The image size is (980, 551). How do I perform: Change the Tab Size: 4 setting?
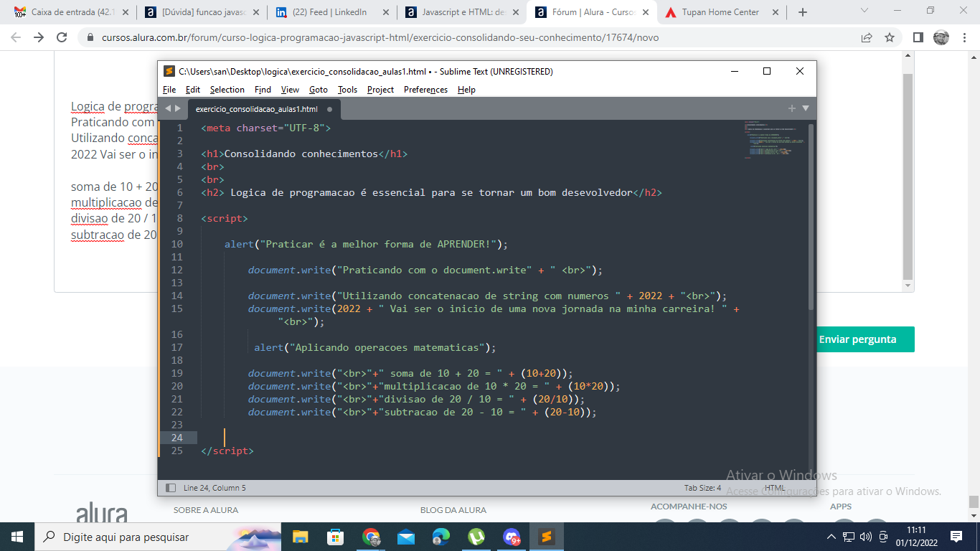702,488
